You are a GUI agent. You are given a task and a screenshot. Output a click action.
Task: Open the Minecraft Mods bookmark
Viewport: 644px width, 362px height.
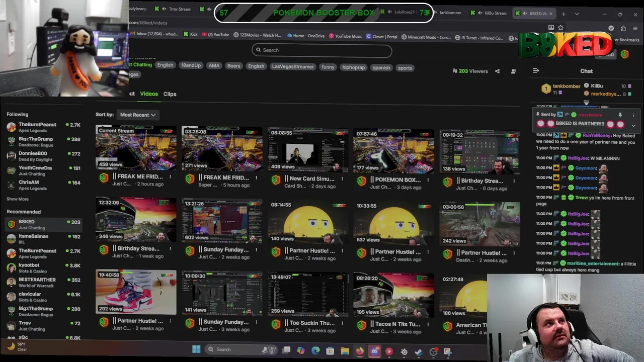(426, 37)
